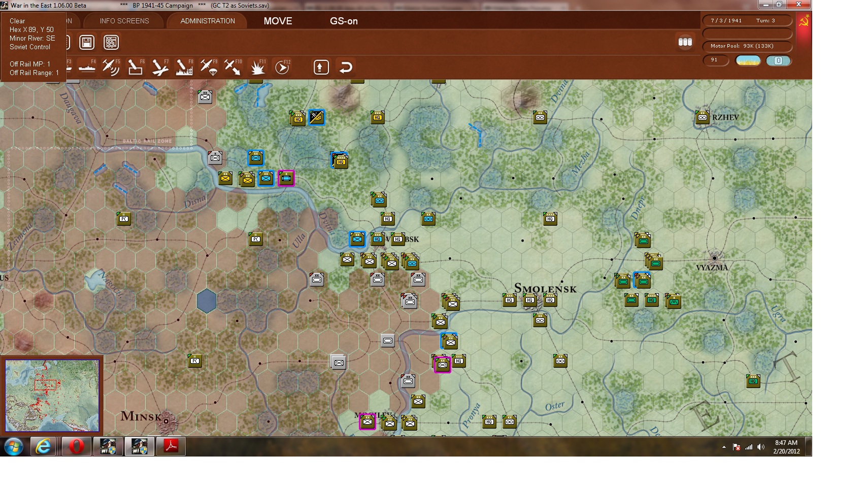Open the INFO SCREENS tab
This screenshot has height=489, width=868.
coord(124,21)
